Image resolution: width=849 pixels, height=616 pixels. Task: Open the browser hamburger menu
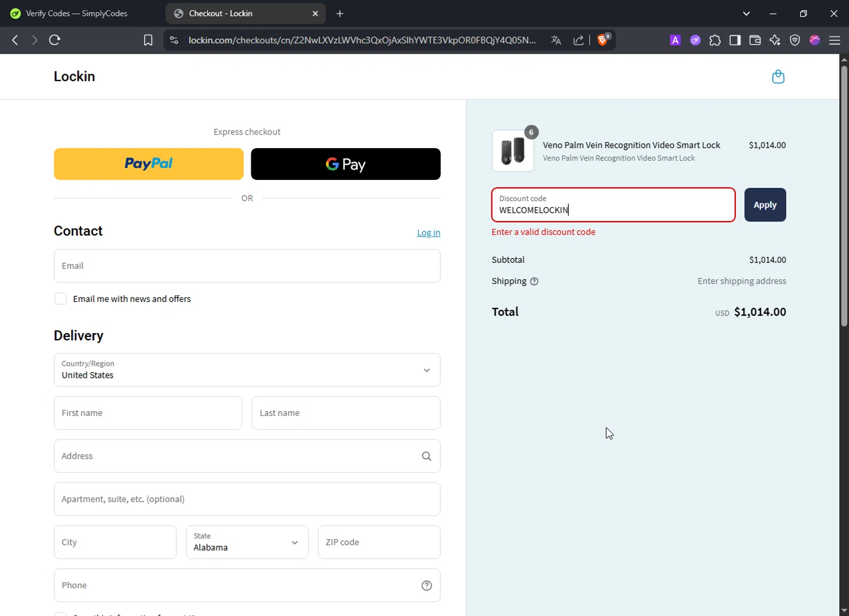pyautogui.click(x=834, y=40)
